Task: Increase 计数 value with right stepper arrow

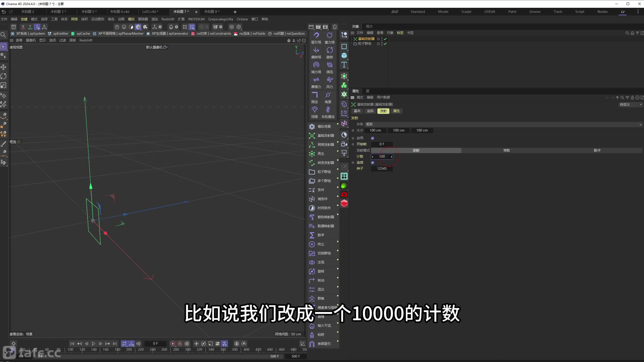Action: 391,157
